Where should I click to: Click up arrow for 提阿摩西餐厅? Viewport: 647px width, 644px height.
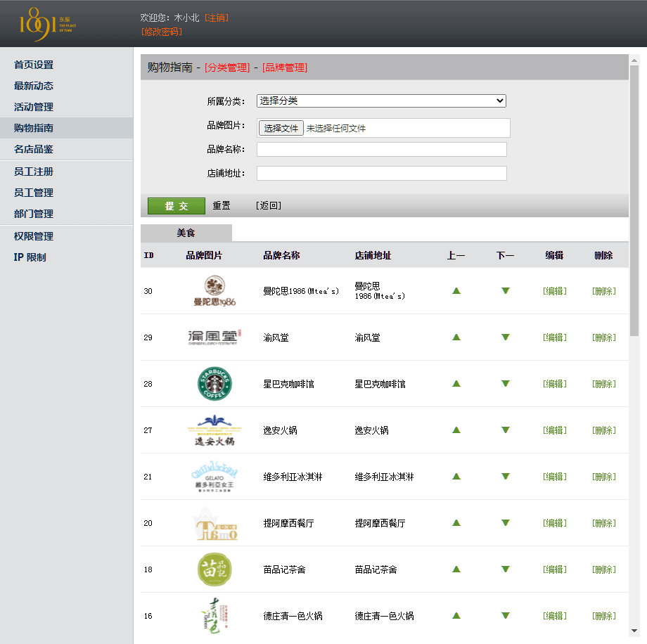point(456,522)
